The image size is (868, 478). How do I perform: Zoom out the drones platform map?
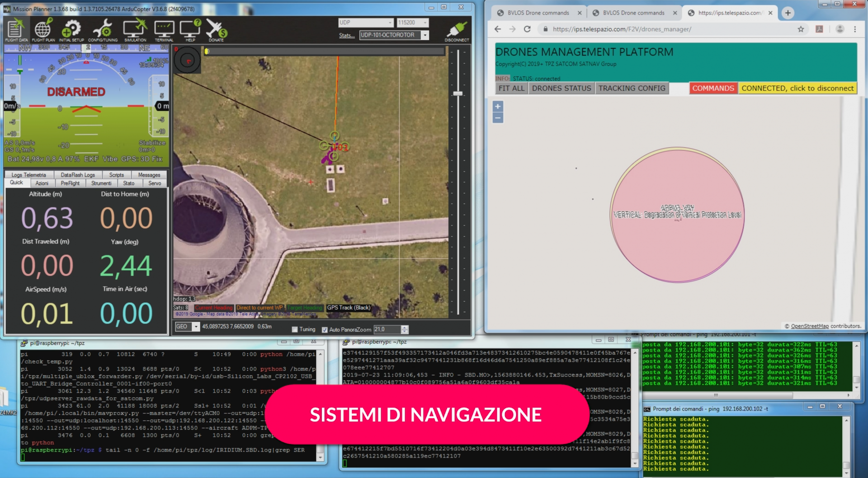pyautogui.click(x=498, y=118)
